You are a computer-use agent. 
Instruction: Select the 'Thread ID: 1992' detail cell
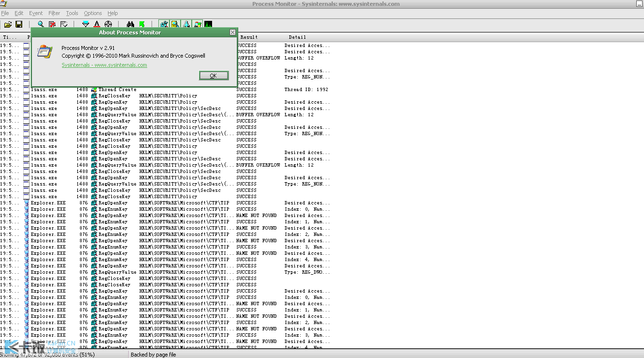point(307,90)
